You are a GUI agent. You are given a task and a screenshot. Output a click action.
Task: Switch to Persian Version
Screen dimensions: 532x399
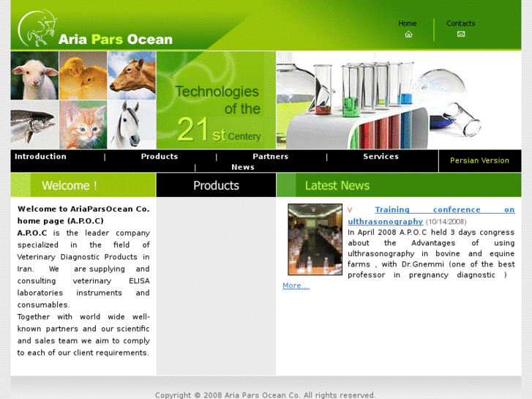tap(479, 160)
